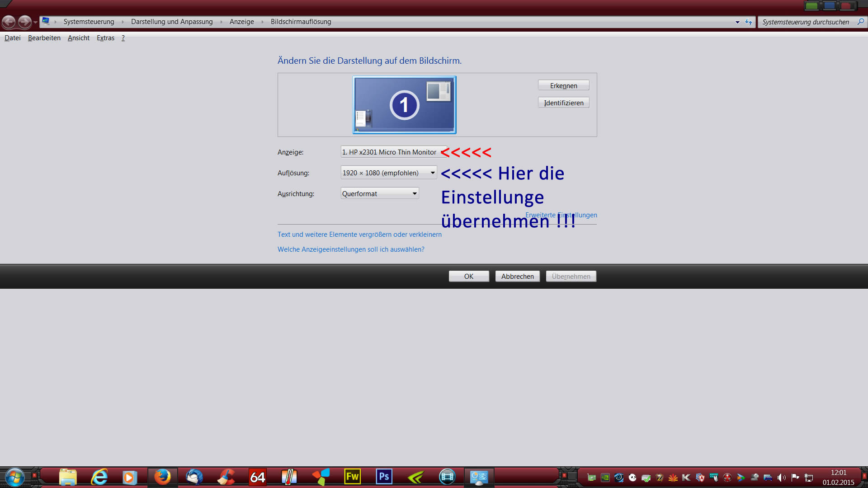Launch Internet Explorer from taskbar

click(x=99, y=477)
